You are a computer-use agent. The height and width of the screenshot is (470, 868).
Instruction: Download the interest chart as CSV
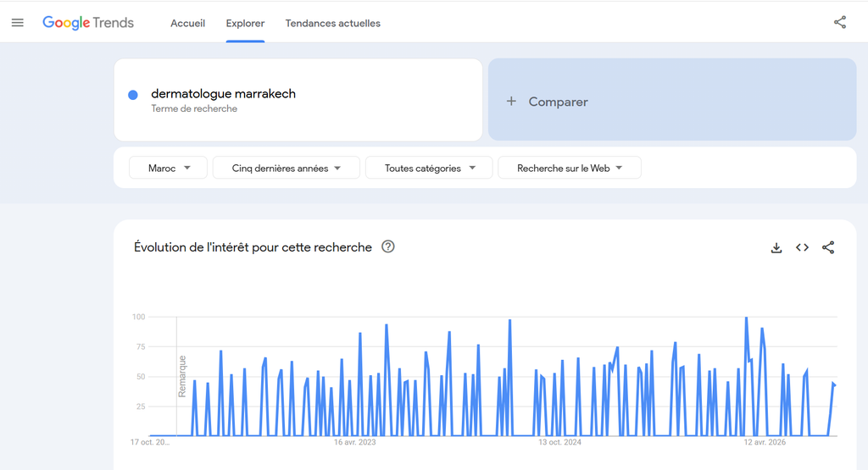[x=776, y=248]
